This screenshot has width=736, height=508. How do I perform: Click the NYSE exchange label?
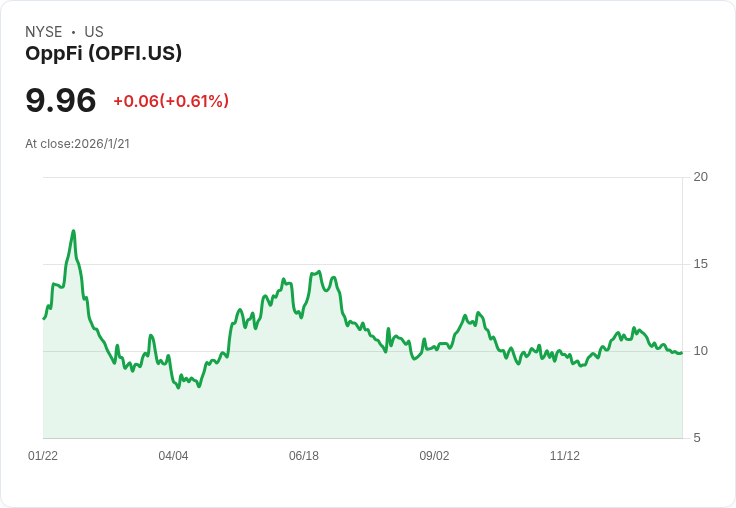tap(44, 32)
